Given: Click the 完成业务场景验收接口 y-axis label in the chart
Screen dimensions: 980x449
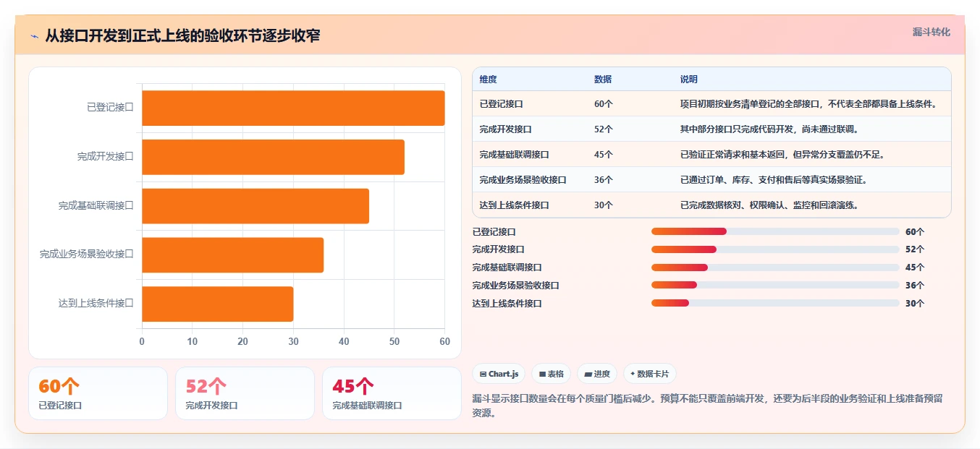Looking at the screenshot, I should tap(87, 255).
